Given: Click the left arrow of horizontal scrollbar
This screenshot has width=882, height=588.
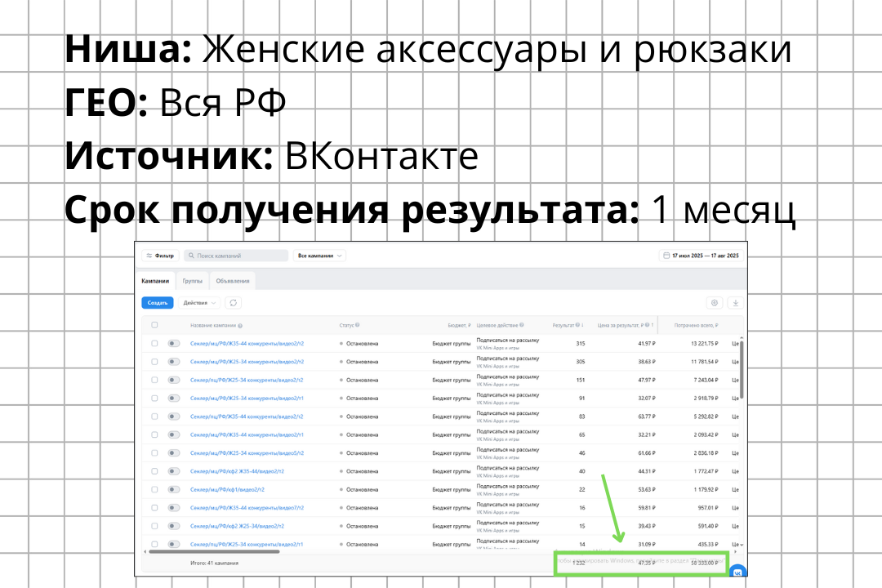Looking at the screenshot, I should click(145, 551).
